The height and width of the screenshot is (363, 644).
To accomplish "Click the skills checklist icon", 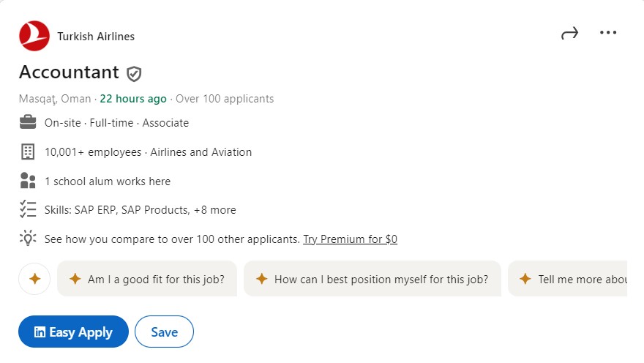I will 28,209.
